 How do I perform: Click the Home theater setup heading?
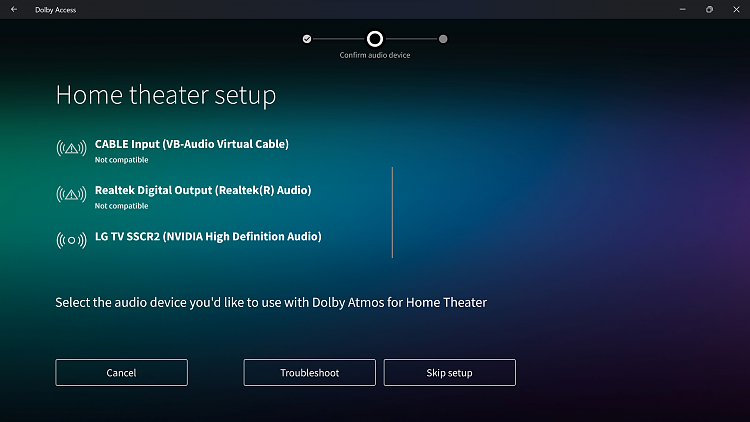point(166,95)
